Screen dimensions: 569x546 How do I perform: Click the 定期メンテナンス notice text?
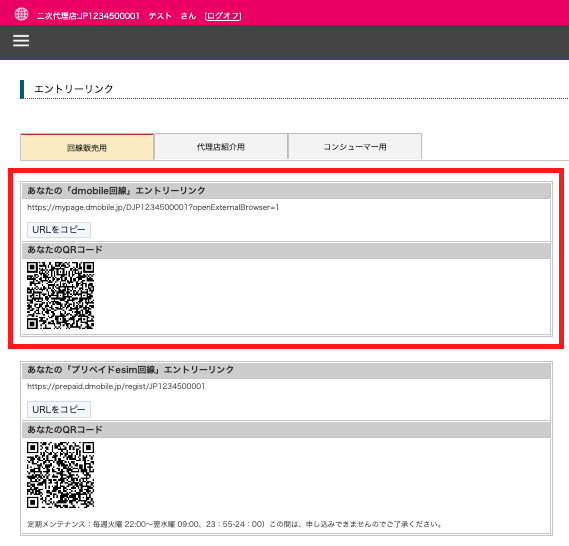(x=235, y=524)
